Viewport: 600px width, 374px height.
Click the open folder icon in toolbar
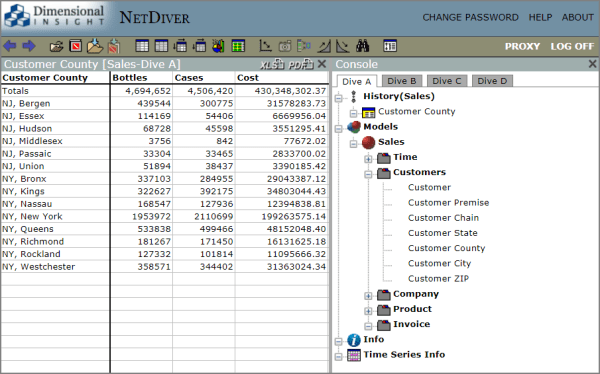(57, 47)
